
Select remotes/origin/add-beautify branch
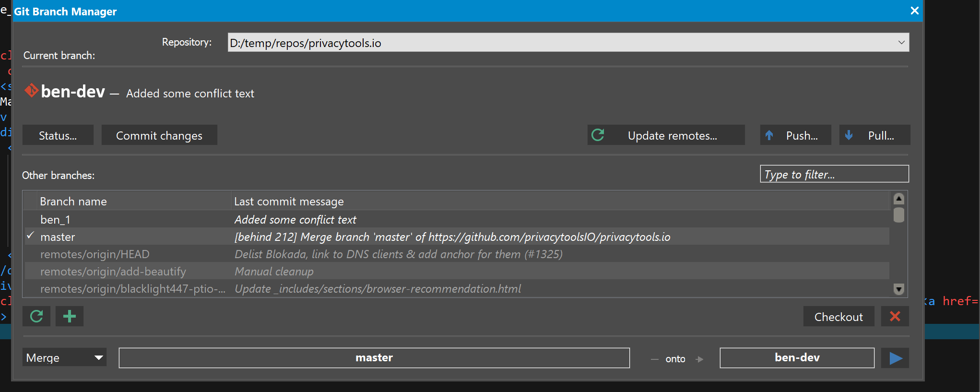point(113,272)
